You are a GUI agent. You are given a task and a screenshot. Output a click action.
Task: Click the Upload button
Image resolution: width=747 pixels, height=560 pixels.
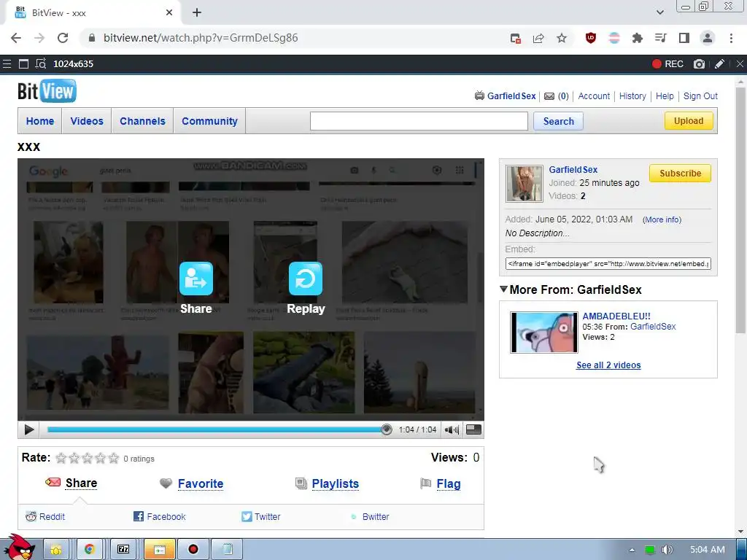(x=689, y=121)
